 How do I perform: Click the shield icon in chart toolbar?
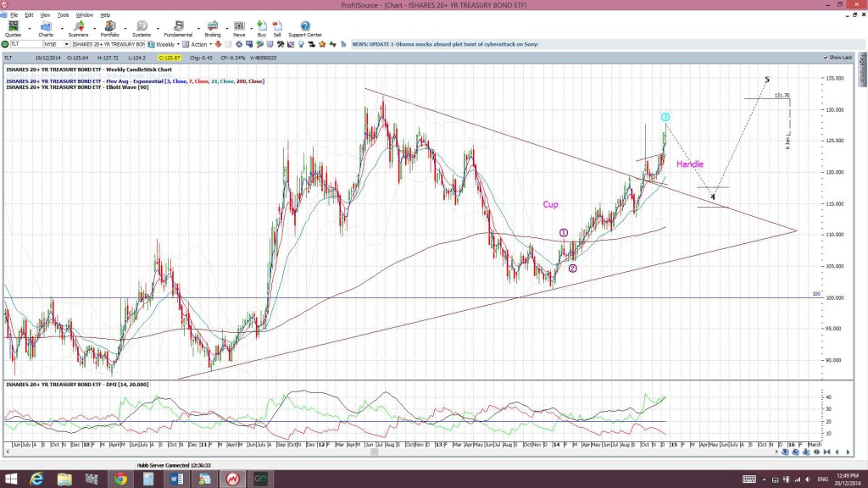pyautogui.click(x=270, y=44)
